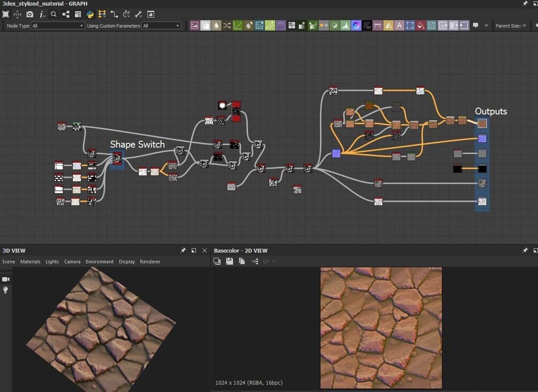Open the Display menu in 3D view
This screenshot has height=392, width=538.
(127, 262)
